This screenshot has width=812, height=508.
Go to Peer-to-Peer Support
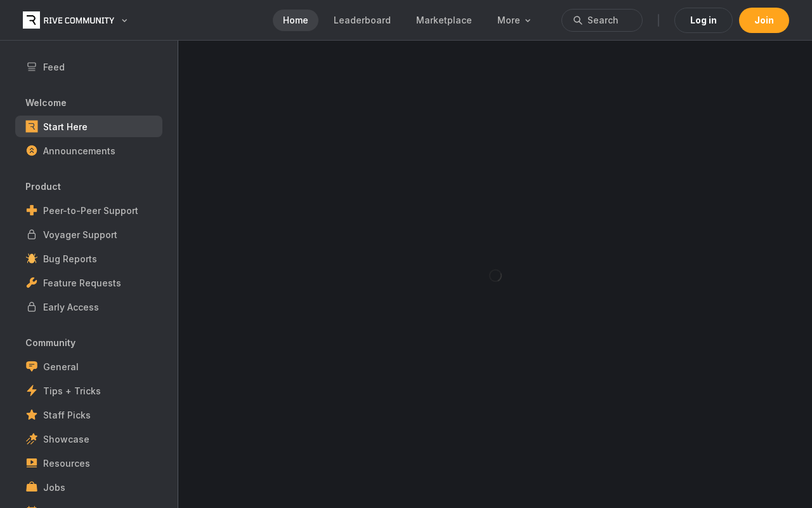(89, 210)
